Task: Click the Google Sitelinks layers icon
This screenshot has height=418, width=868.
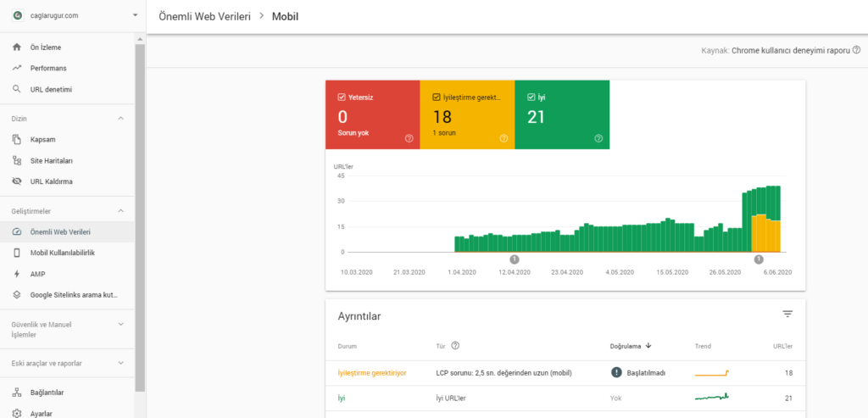Action: pos(17,295)
